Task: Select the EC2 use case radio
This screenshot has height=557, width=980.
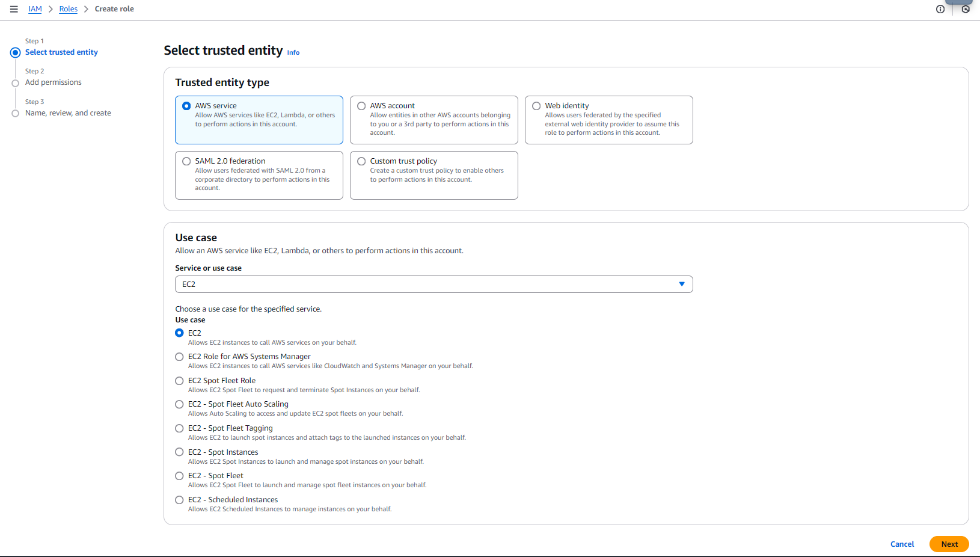Action: click(179, 333)
